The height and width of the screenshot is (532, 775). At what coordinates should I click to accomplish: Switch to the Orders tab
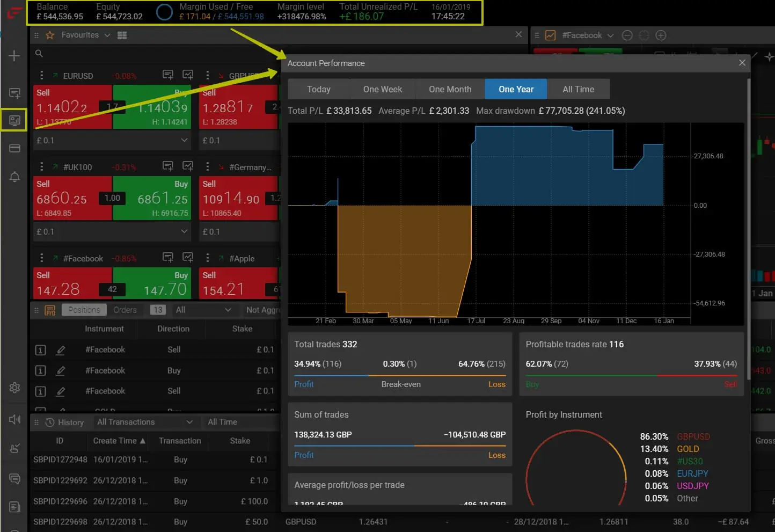[125, 310]
